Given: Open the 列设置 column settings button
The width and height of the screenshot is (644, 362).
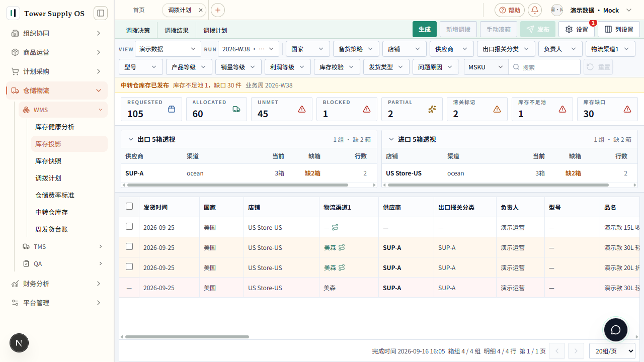Looking at the screenshot, I should (x=619, y=29).
